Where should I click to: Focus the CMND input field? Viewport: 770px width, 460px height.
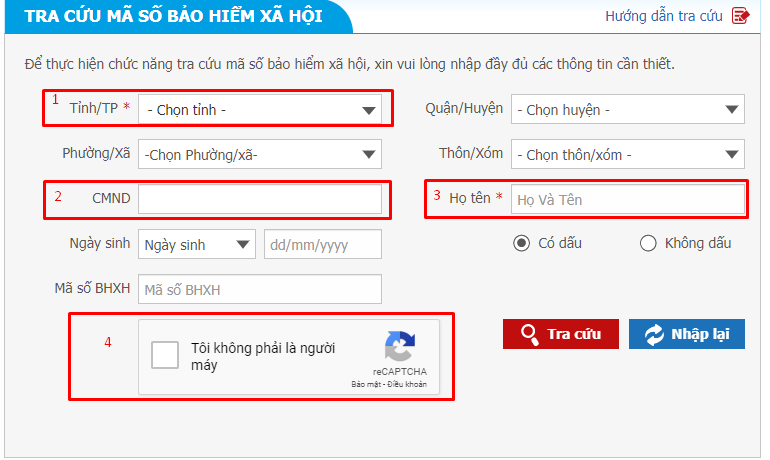point(260,199)
